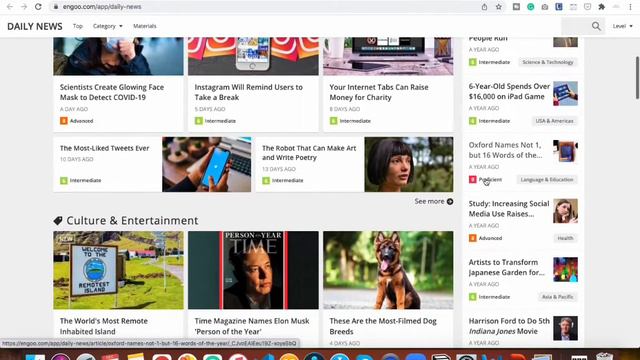Open the Category dropdown

point(107,26)
